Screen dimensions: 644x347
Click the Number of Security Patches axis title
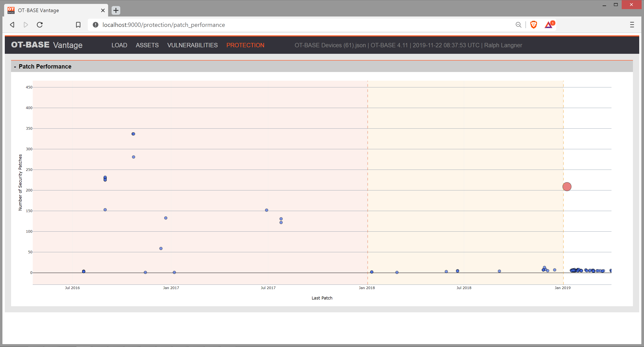point(20,182)
